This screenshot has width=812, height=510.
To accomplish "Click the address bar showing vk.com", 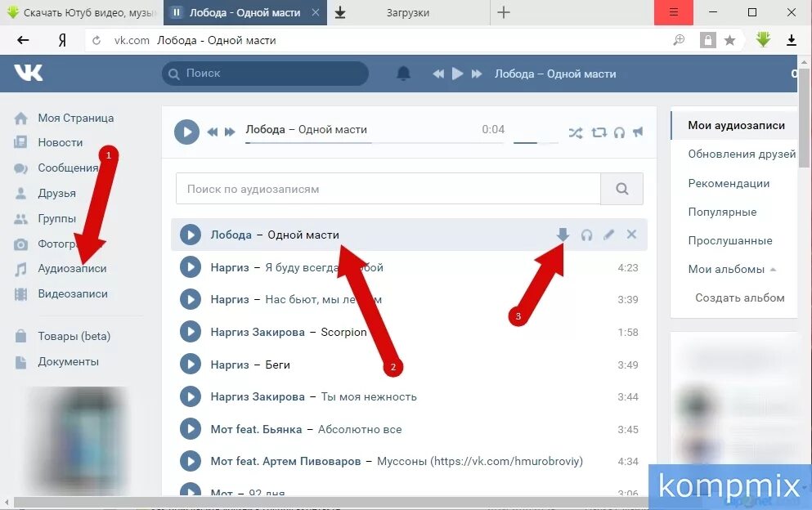I will coord(378,40).
